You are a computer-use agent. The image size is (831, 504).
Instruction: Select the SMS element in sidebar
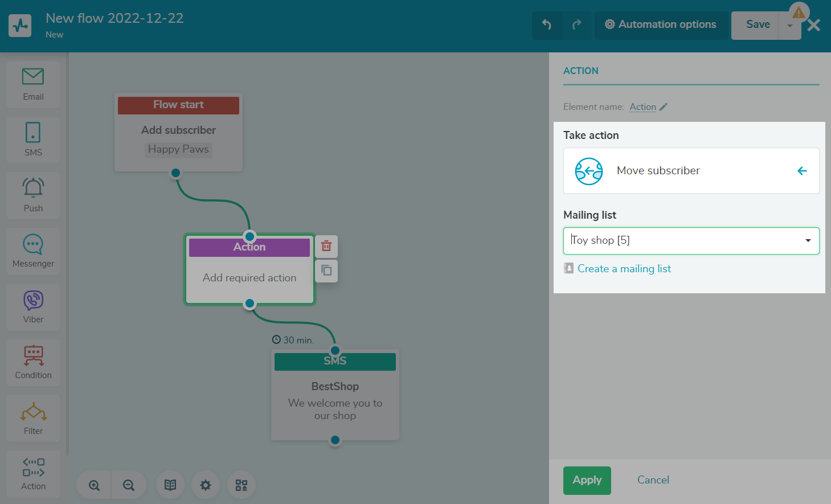[33, 140]
